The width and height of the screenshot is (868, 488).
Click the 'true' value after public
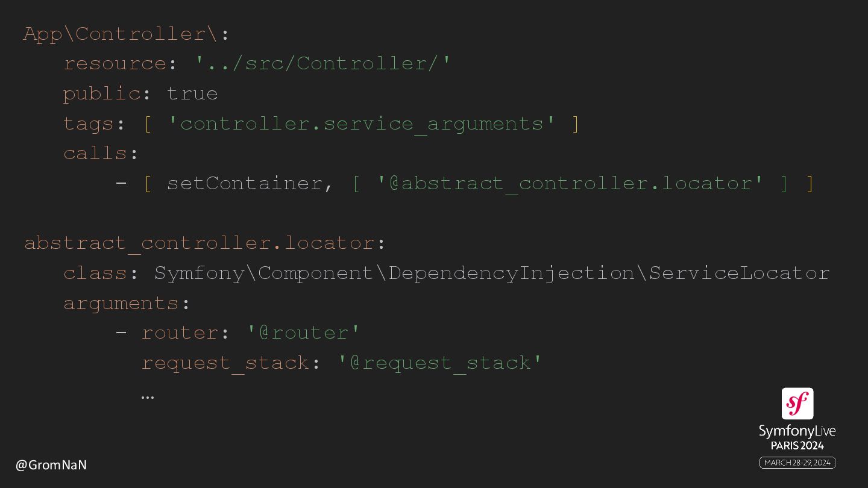click(x=192, y=93)
